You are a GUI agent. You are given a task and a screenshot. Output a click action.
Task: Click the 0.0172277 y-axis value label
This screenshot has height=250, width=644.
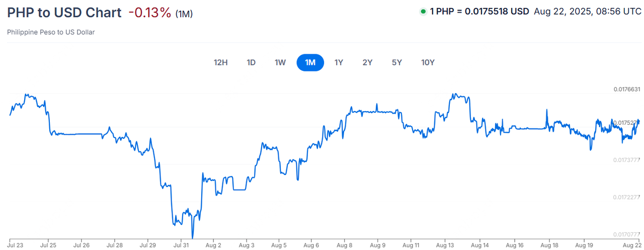click(x=626, y=197)
